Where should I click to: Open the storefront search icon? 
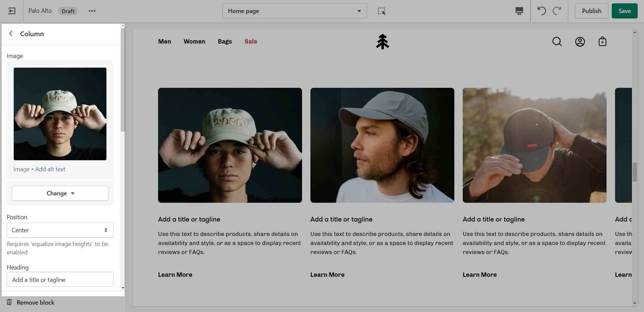tap(557, 42)
